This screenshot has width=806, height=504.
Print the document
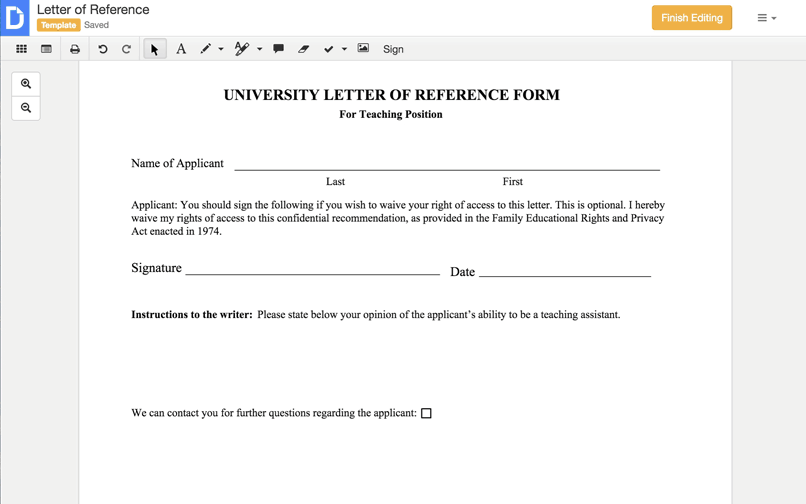coord(75,49)
